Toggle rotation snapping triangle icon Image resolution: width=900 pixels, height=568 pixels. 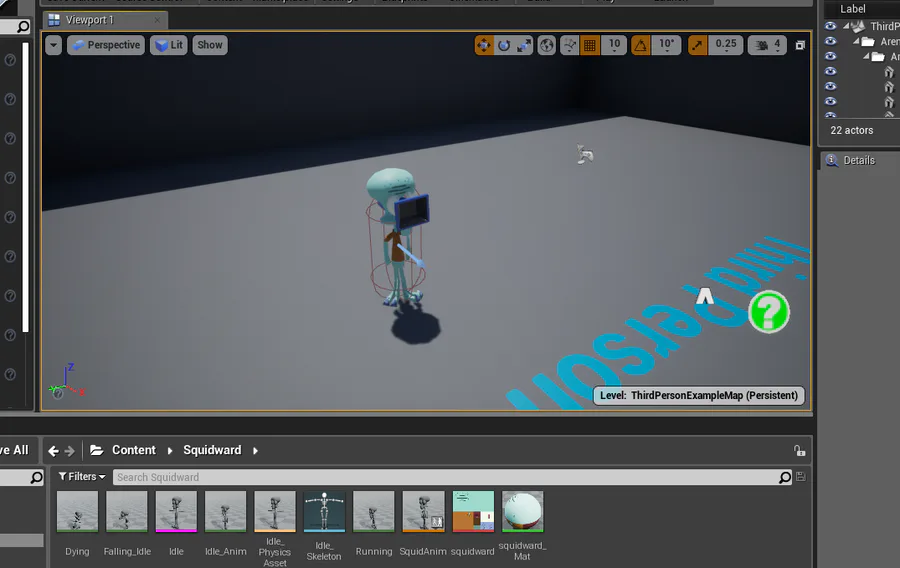tap(641, 45)
